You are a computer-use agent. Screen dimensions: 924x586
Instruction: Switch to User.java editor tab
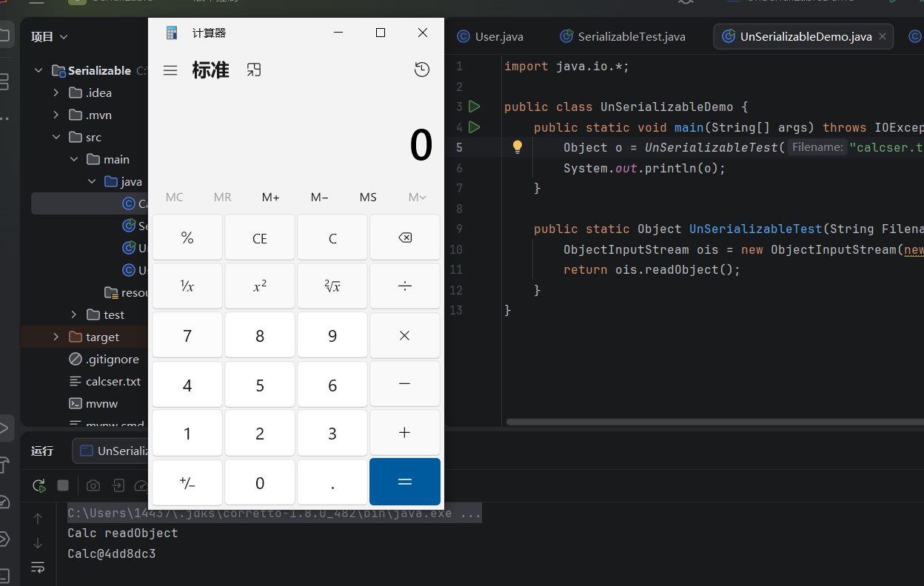click(x=490, y=36)
